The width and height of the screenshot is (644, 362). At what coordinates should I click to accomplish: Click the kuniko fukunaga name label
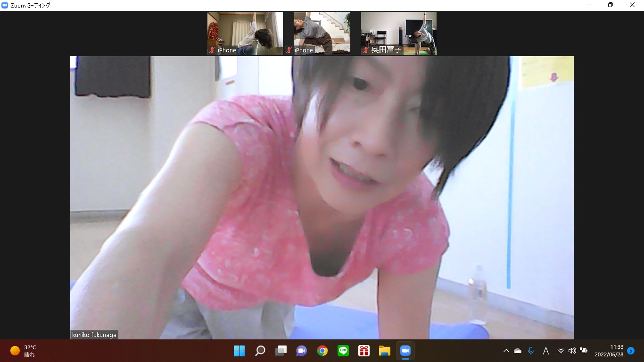(94, 335)
